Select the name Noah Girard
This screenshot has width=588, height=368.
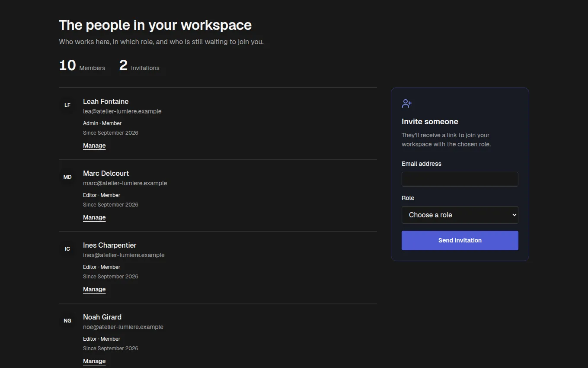[102, 317]
